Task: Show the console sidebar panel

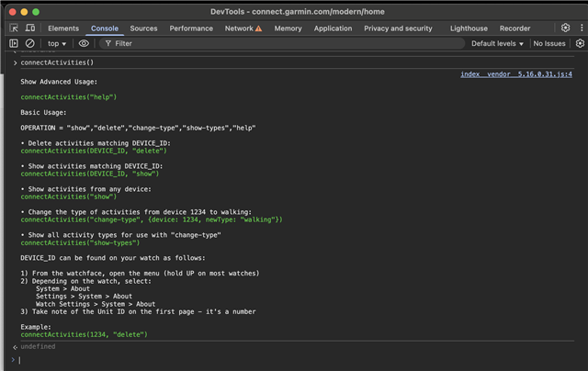Action: click(x=14, y=43)
